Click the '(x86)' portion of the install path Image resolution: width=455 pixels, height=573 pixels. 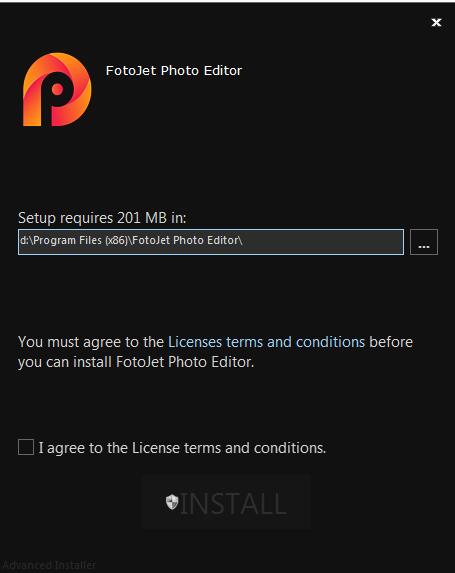point(117,240)
